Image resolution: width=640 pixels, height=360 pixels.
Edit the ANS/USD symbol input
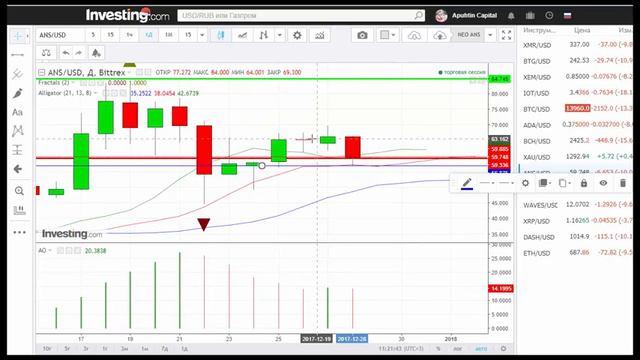[x=60, y=35]
